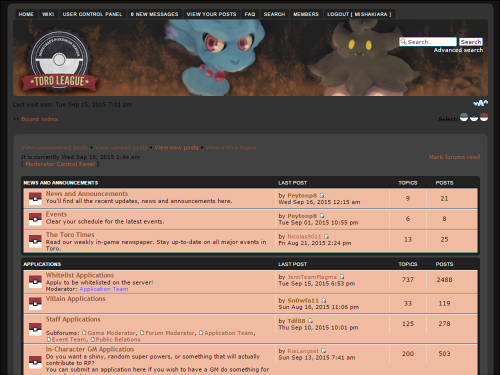Open the Advanced search link

(x=458, y=50)
